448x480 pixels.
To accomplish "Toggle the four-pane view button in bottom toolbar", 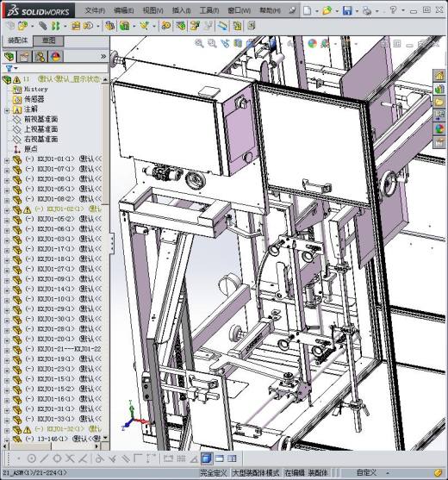I will [233, 458].
